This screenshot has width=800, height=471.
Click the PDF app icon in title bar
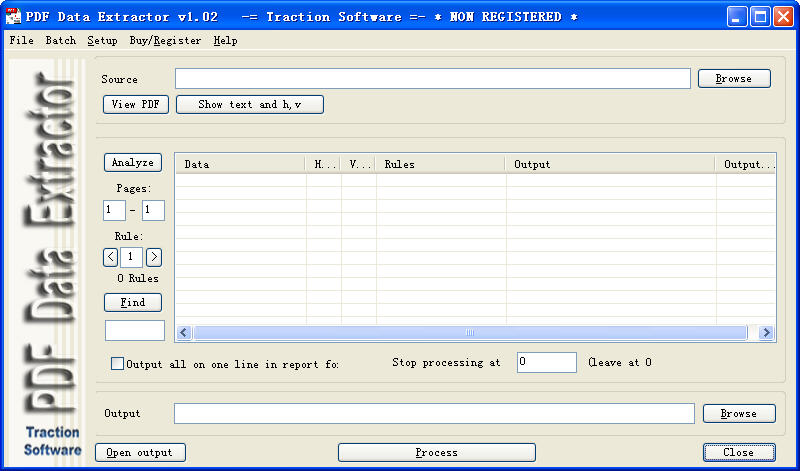(14, 17)
